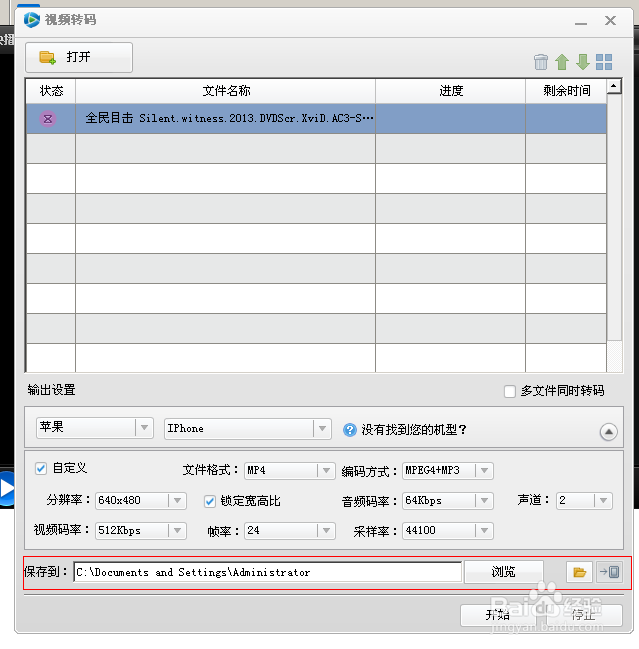639x649 pixels.
Task: Move file up with green up arrow
Action: (562, 62)
